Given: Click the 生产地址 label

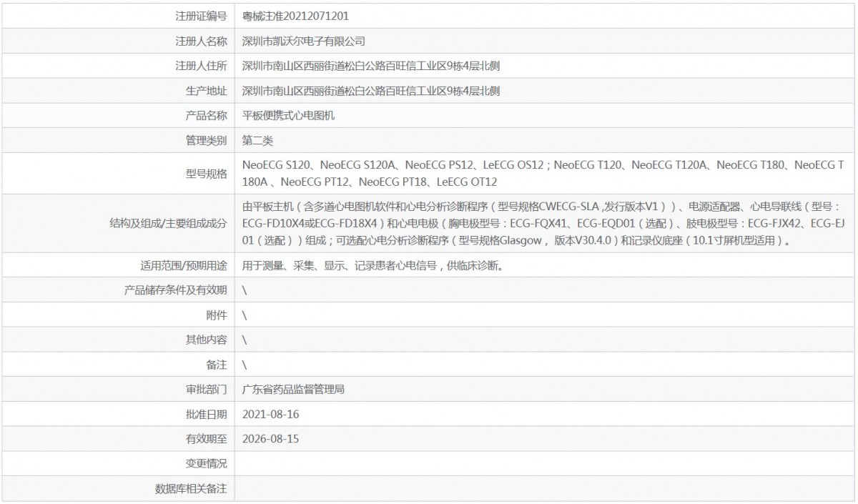Looking at the screenshot, I should [206, 90].
